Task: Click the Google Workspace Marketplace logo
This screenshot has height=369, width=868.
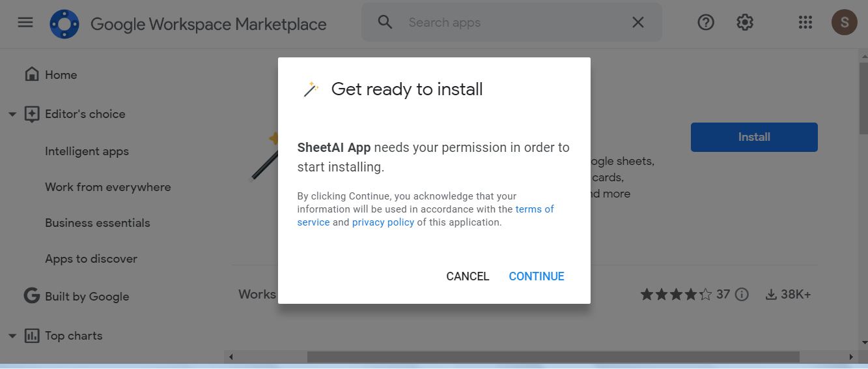Action: coord(64,24)
